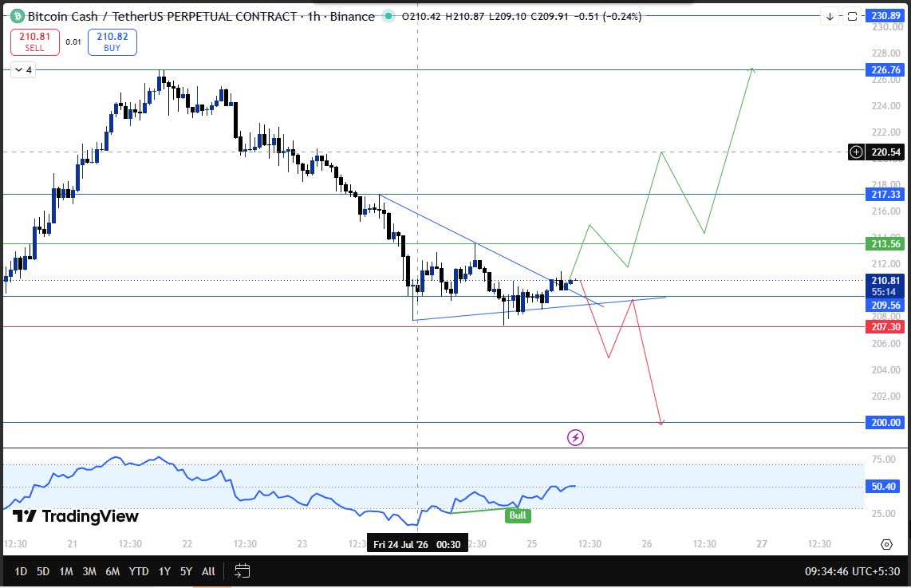The image size is (911, 588).
Task: Click the Fri 24 Jul '26 00:30 date label
Action: coord(417,544)
